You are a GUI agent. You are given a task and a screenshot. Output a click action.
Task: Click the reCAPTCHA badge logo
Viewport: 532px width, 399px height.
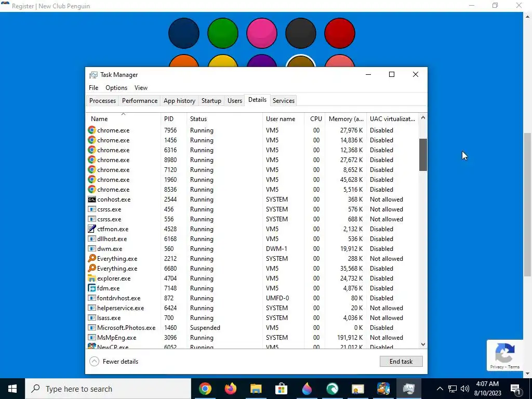[x=505, y=353]
